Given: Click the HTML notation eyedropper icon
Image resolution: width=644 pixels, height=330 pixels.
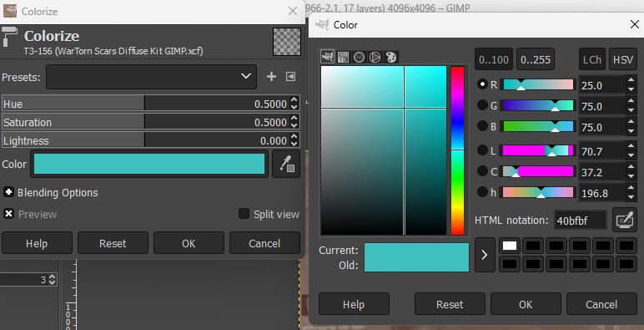Looking at the screenshot, I should coord(625,220).
